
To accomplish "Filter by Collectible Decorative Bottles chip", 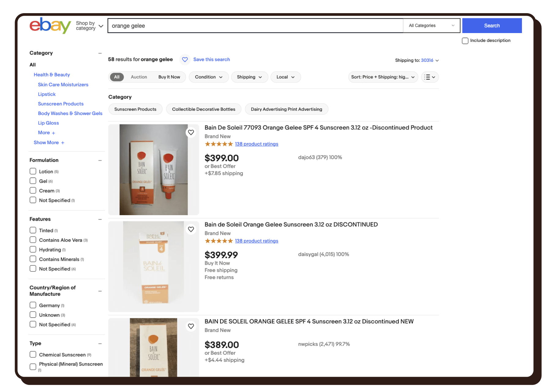I will (204, 109).
